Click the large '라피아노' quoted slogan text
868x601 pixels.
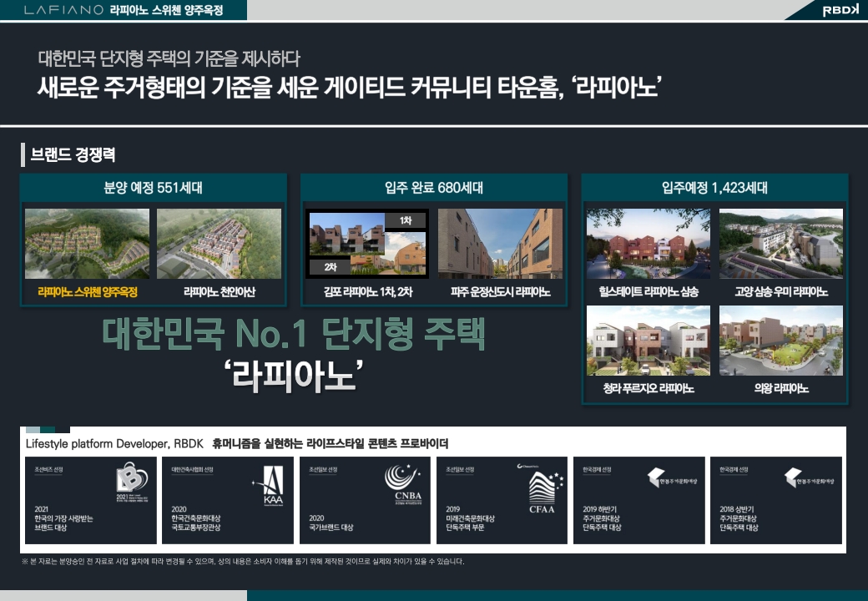[294, 376]
